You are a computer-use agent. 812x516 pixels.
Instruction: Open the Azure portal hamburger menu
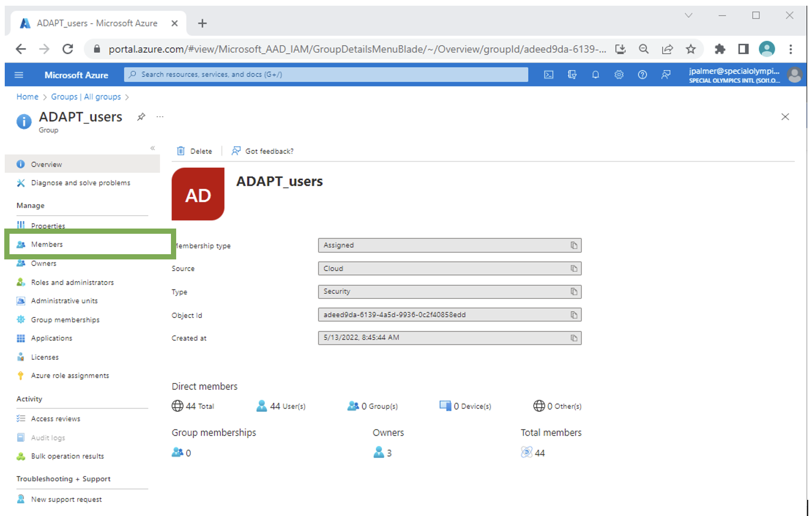click(x=19, y=75)
